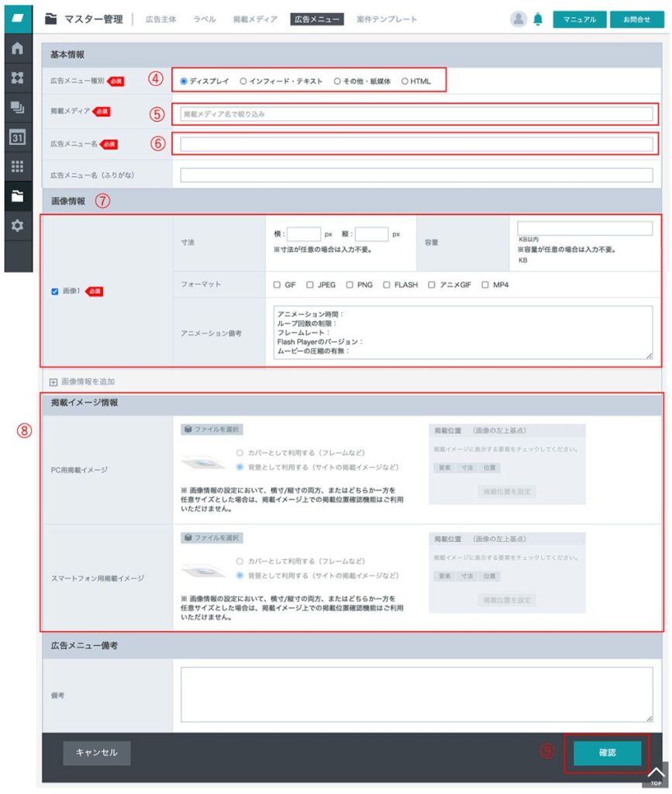Viewport: 672px width, 794px height.
Task: Click the TOP scroll-up arrow icon
Action: pyautogui.click(x=656, y=775)
